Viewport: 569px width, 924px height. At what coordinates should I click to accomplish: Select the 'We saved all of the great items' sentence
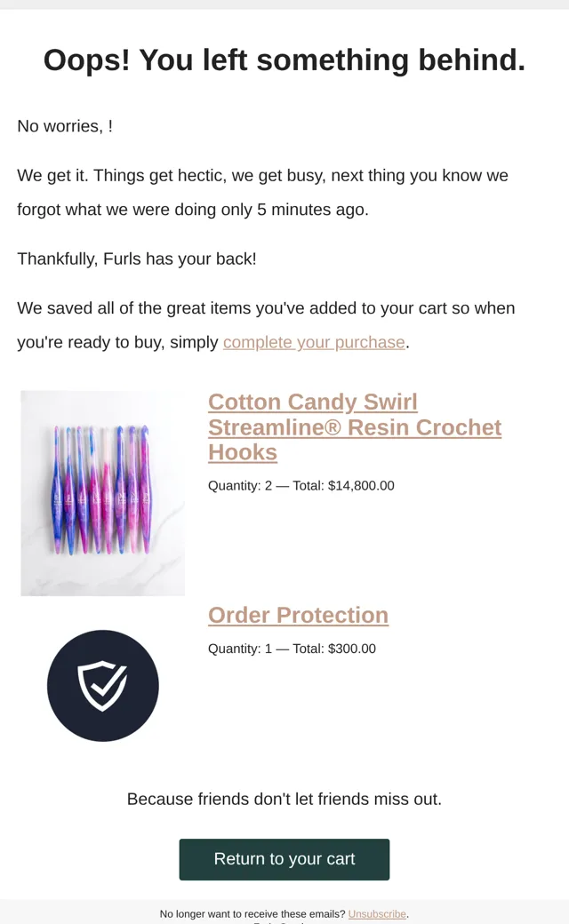coord(266,325)
